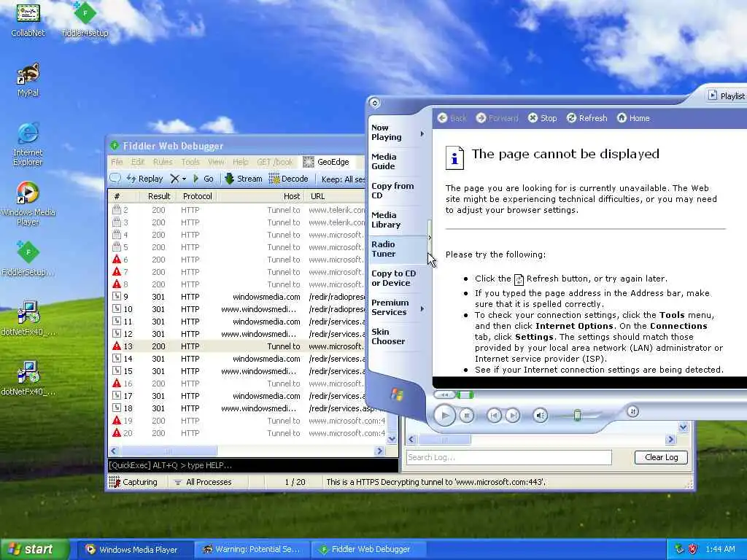Collapse the Media Player taskbar handle
Screen dimensions: 747x560
(x=430, y=237)
